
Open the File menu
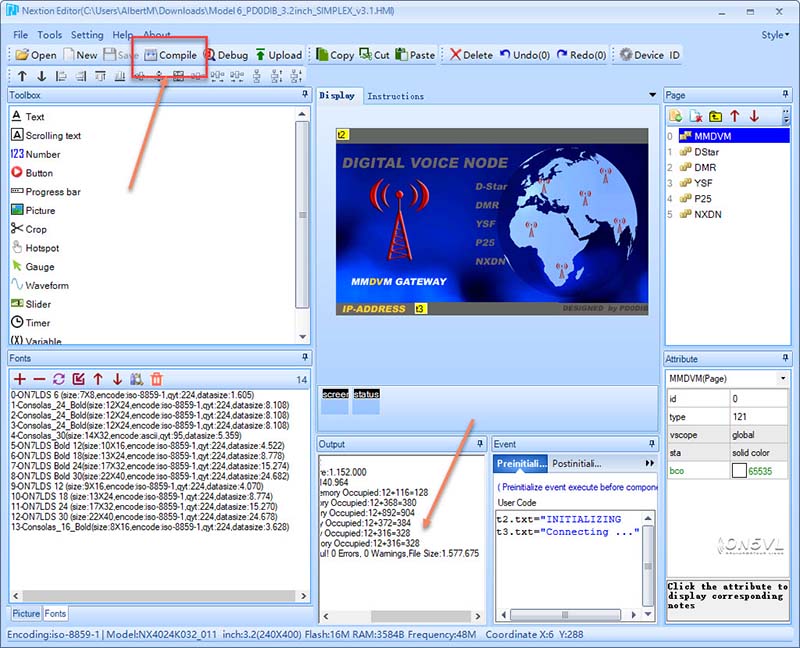coord(20,35)
